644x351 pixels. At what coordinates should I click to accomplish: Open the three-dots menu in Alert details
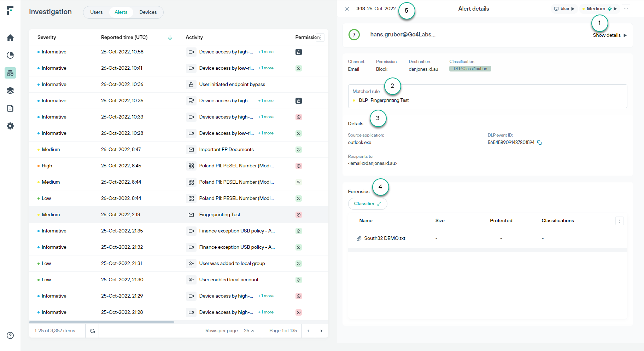(x=626, y=9)
